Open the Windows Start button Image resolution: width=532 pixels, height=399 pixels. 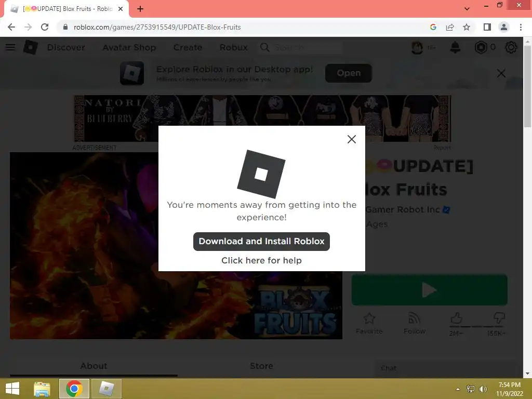coord(12,389)
